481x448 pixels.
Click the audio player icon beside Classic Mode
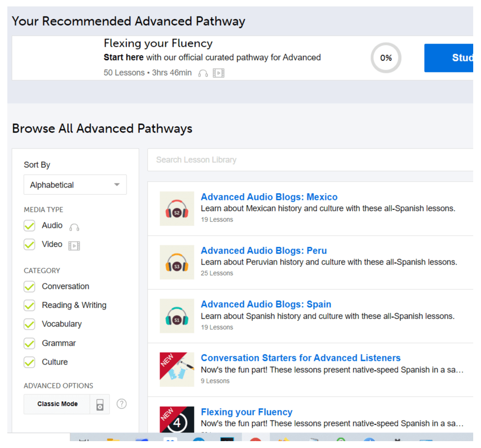(x=100, y=404)
